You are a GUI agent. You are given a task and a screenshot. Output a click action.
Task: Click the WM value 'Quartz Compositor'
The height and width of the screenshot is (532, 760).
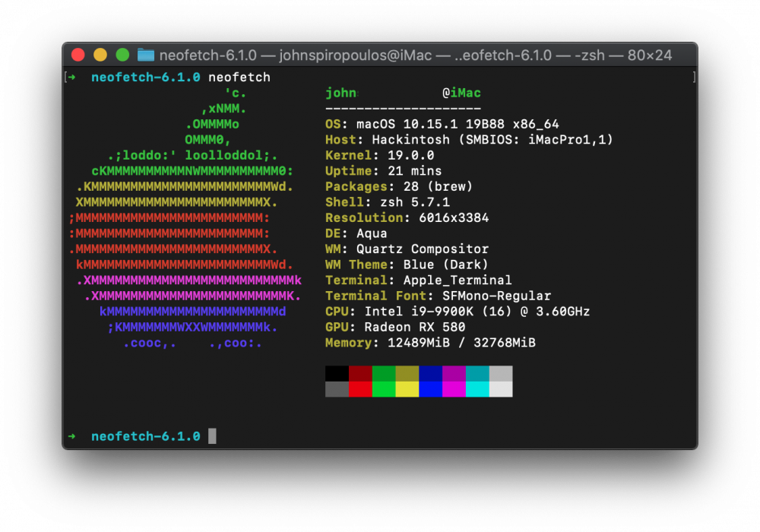tap(423, 249)
